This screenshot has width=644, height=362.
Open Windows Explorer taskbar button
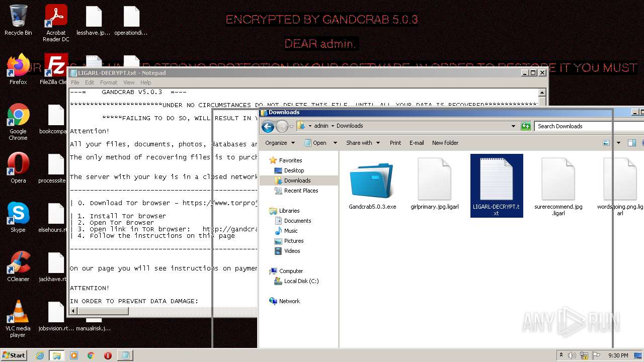(x=57, y=355)
